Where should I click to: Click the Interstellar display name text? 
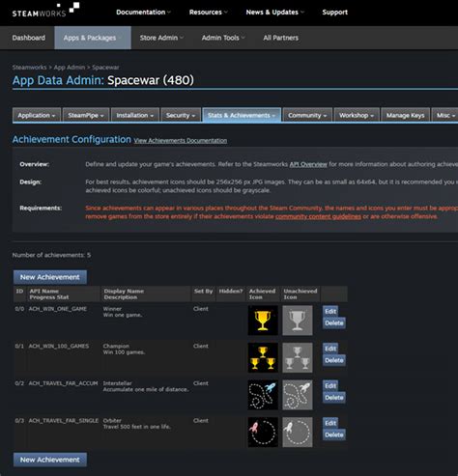click(x=117, y=383)
